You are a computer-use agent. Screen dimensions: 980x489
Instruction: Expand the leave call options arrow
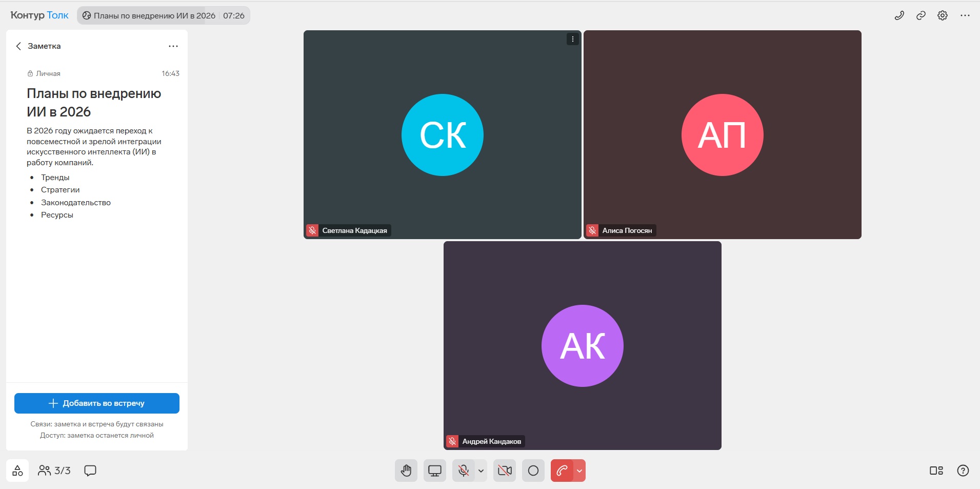tap(579, 471)
